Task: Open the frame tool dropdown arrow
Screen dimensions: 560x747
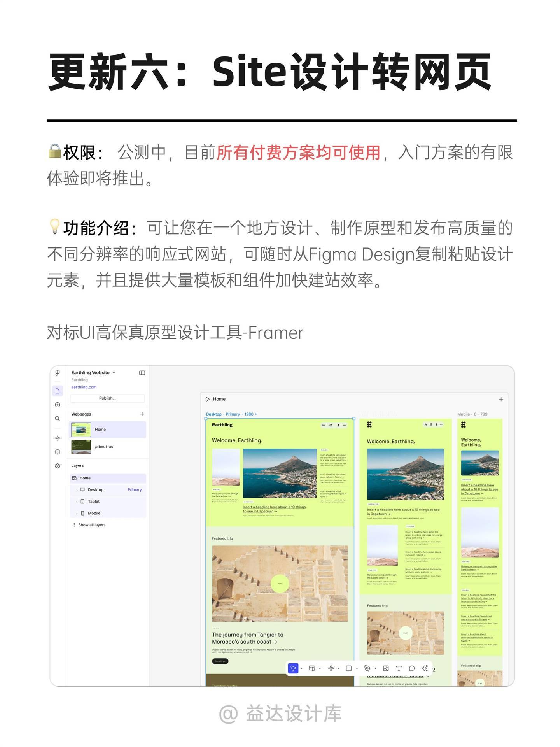Action: tap(320, 669)
